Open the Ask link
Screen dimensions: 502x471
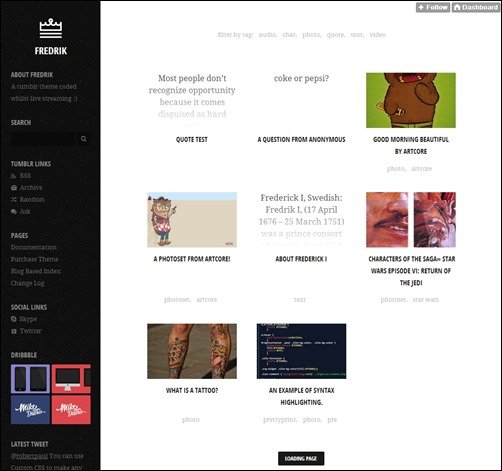point(25,212)
